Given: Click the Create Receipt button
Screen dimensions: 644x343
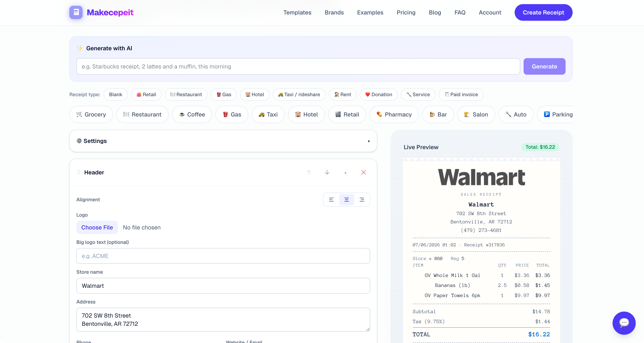Looking at the screenshot, I should (543, 12).
